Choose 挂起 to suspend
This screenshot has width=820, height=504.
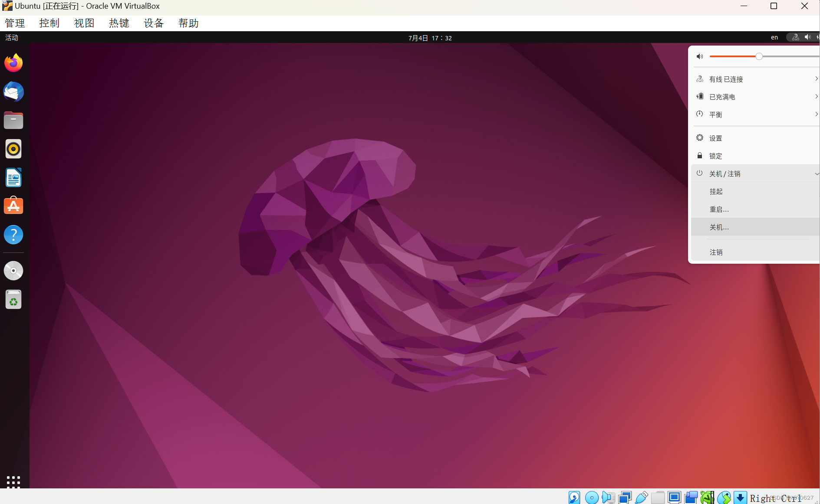(x=755, y=191)
